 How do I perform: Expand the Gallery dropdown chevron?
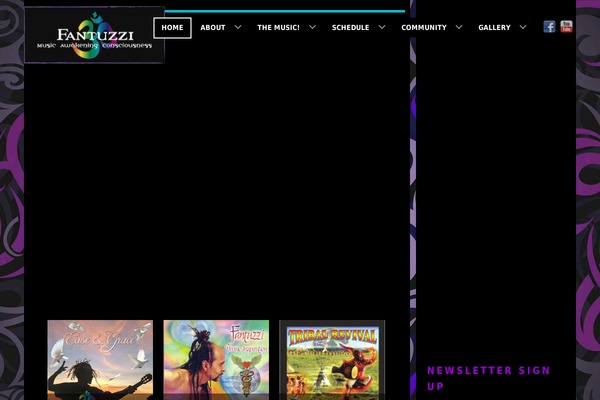[x=523, y=27]
